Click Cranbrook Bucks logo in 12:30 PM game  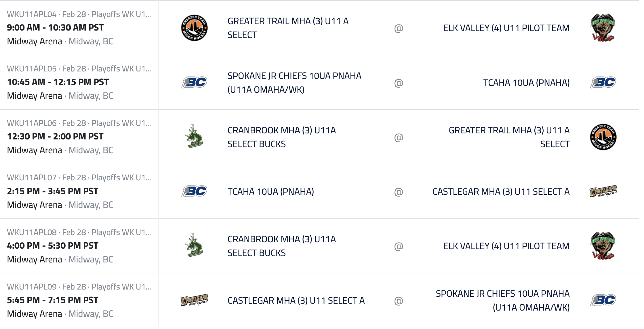tap(194, 137)
